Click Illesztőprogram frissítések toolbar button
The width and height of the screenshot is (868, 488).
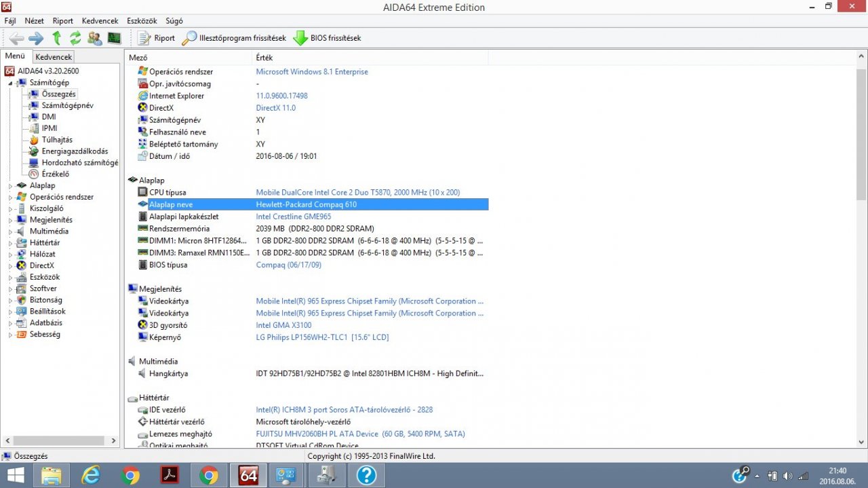(x=234, y=38)
